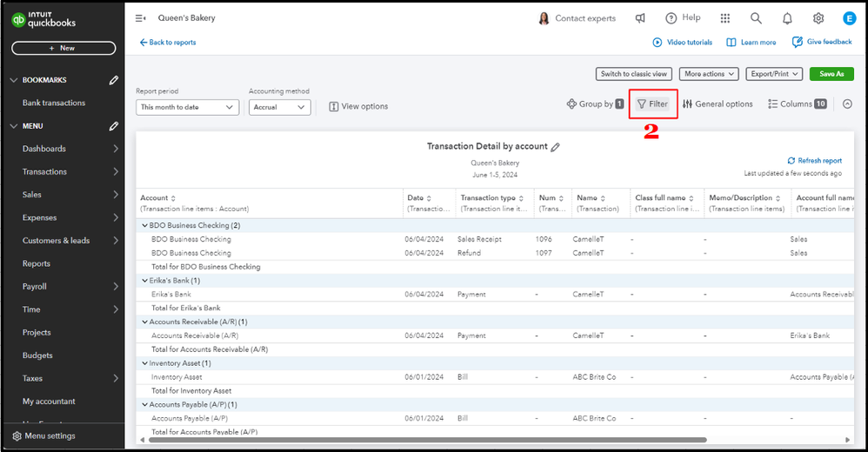Collapse the report toolbar with the up-arrow icon
This screenshot has height=452, width=868.
(x=847, y=104)
